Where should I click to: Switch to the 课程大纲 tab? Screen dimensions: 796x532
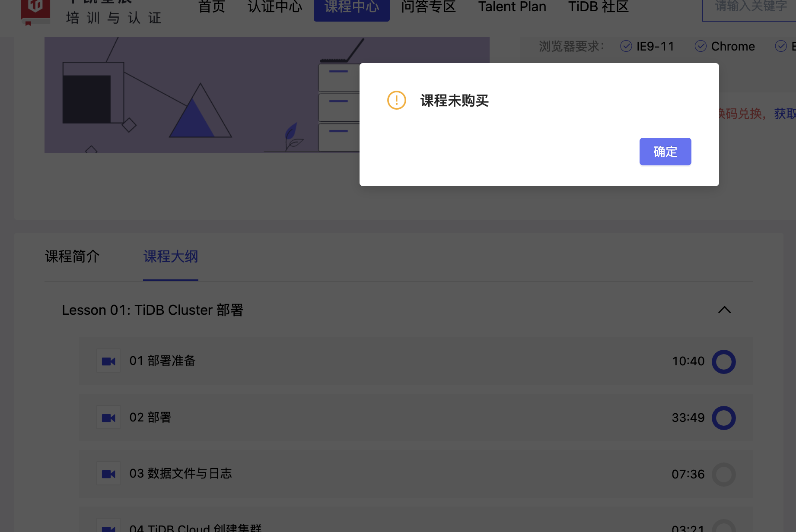[x=171, y=256]
